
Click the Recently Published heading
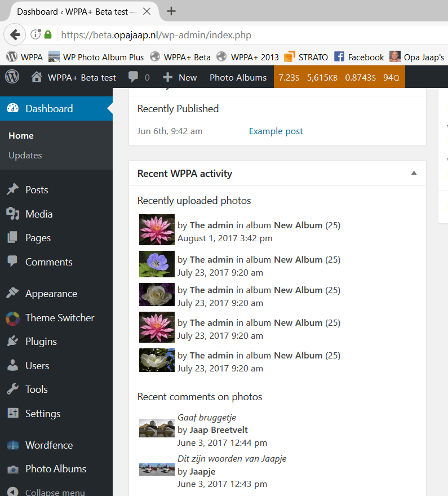pos(178,109)
